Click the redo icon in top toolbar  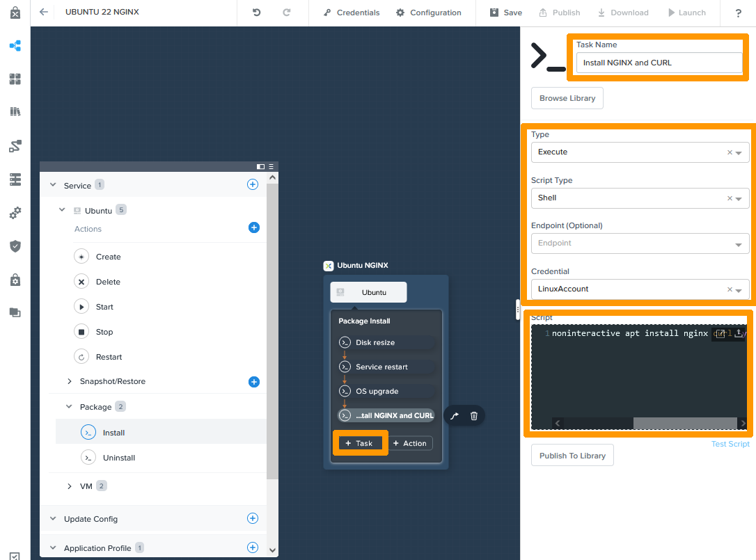[287, 13]
